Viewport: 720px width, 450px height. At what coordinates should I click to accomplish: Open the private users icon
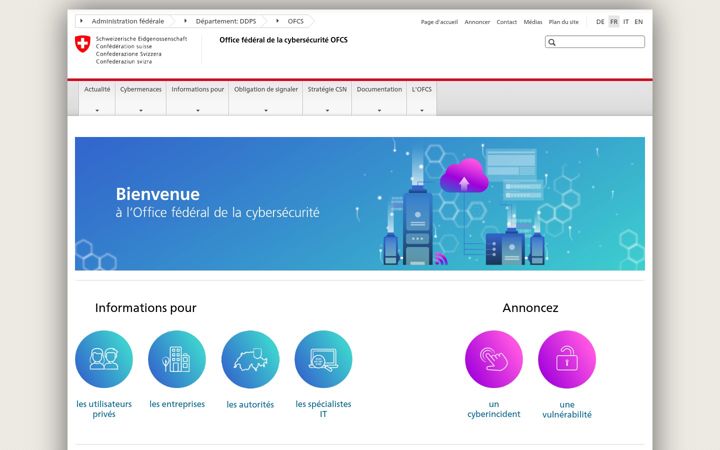pos(104,359)
